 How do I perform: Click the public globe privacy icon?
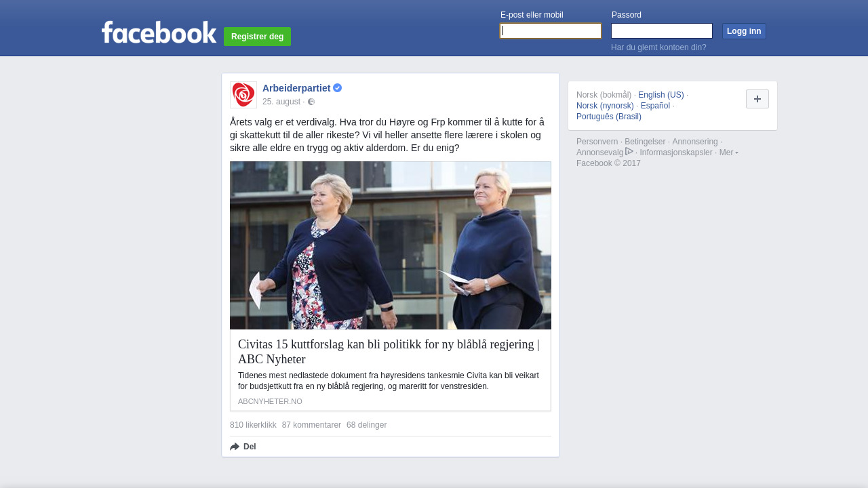click(x=311, y=102)
